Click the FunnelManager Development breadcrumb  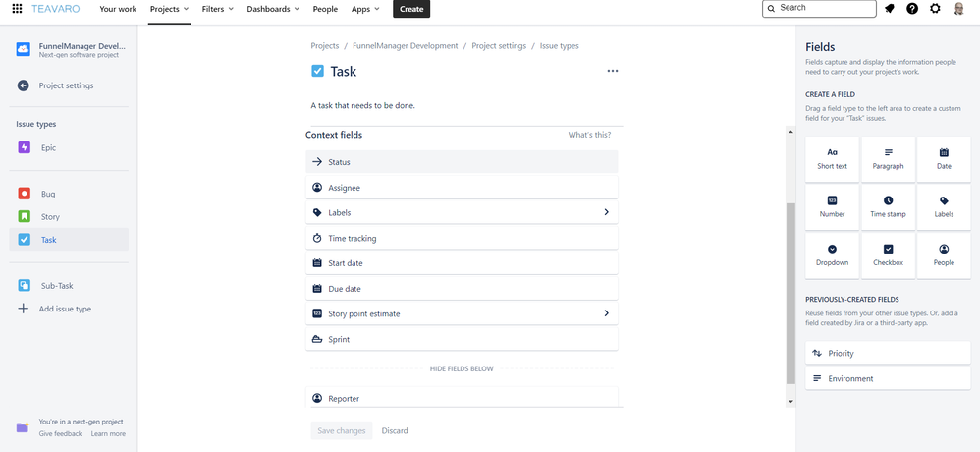pos(405,46)
